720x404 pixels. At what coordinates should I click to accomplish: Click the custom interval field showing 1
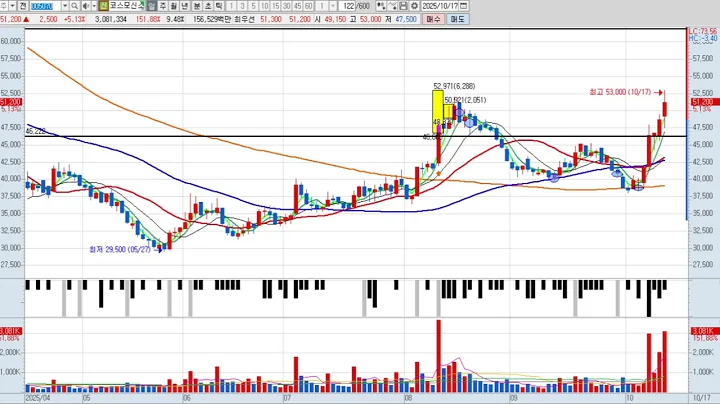[x=322, y=6]
